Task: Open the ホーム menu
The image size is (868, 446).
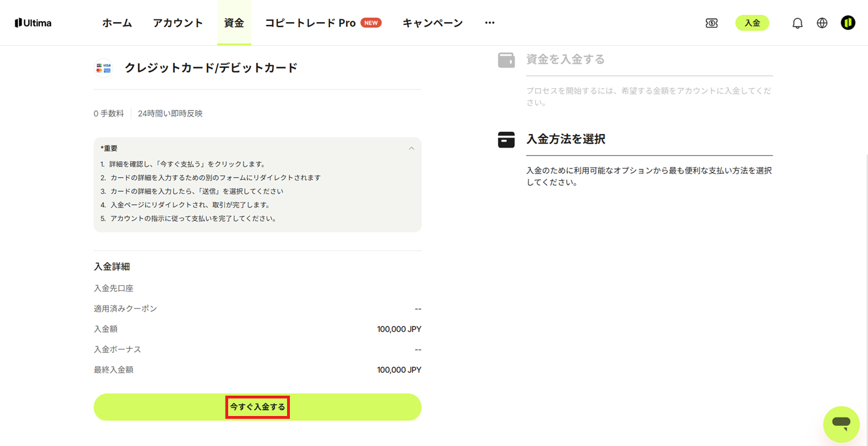Action: point(117,23)
